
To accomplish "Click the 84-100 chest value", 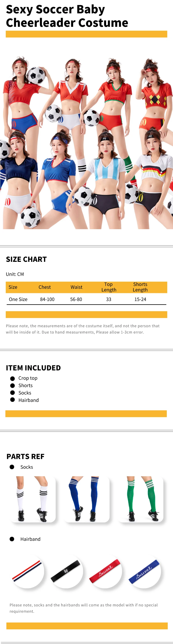I will tap(47, 299).
